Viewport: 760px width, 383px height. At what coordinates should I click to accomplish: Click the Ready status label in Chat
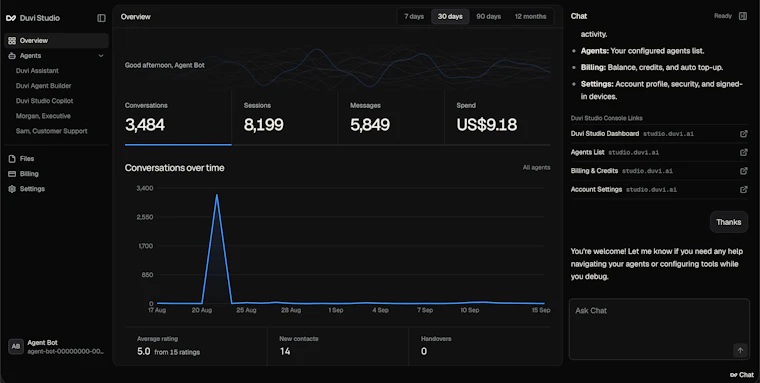point(723,16)
